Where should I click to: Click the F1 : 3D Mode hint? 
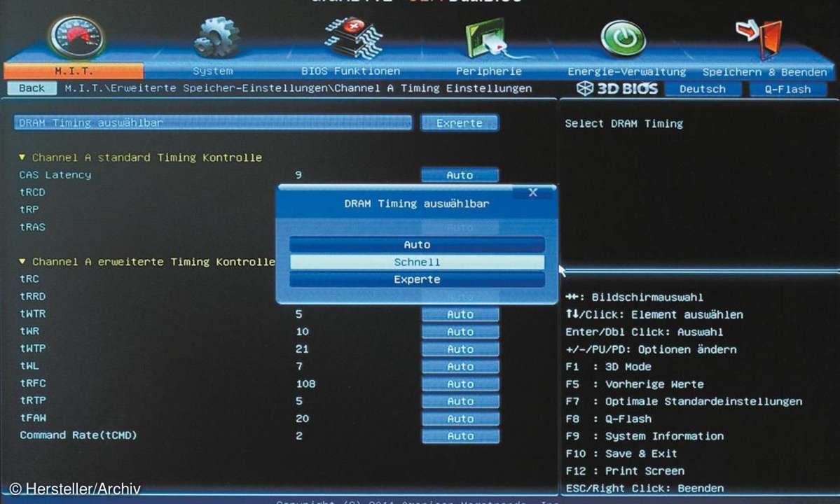click(608, 367)
